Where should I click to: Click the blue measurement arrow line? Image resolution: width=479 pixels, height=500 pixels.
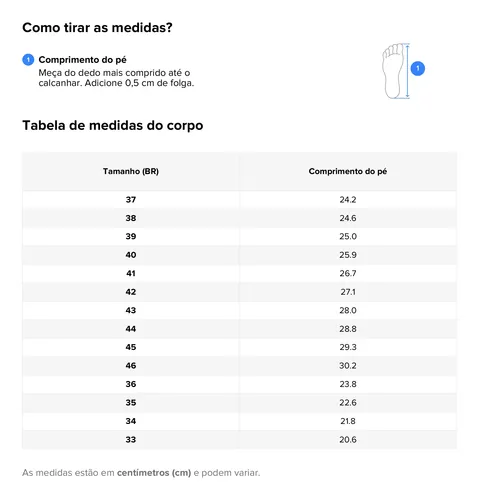407,71
